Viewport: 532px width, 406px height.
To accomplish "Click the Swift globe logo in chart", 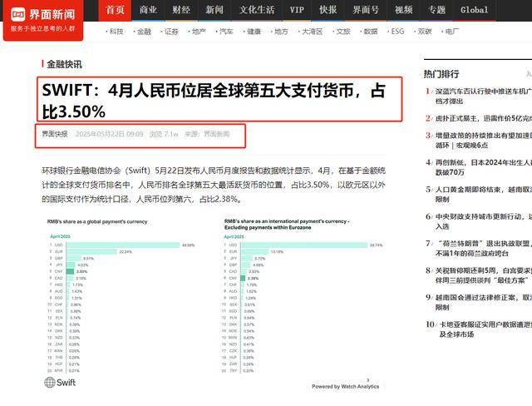I will (x=60, y=383).
